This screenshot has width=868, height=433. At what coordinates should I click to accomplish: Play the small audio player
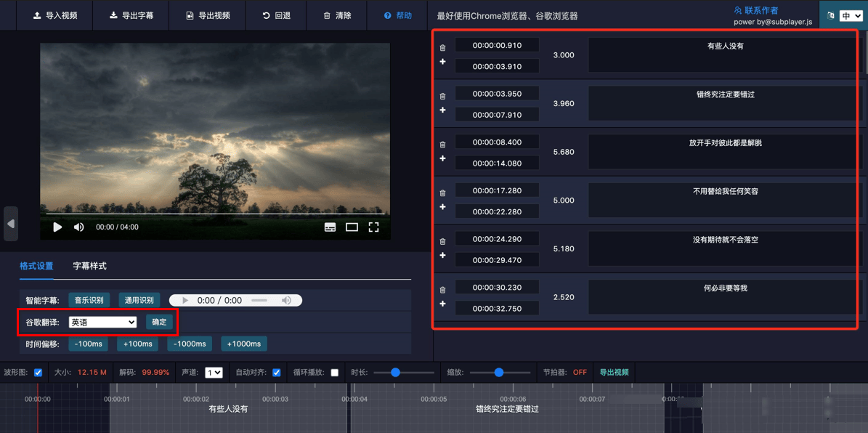[185, 300]
